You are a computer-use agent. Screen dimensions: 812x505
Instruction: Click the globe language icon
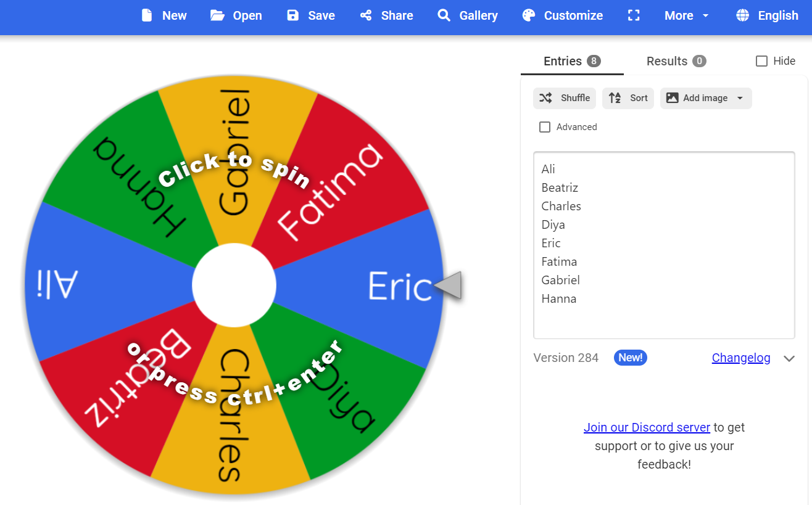[743, 15]
